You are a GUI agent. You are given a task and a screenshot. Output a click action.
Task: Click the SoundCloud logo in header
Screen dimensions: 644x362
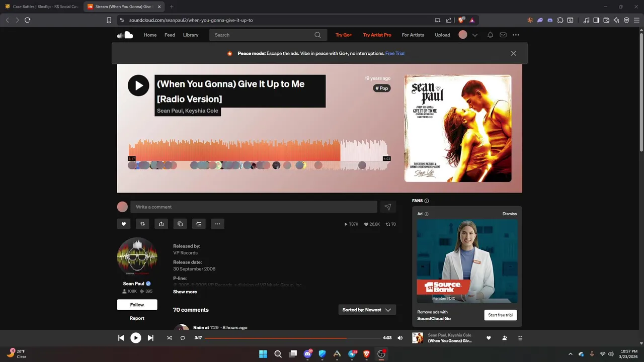tap(125, 35)
